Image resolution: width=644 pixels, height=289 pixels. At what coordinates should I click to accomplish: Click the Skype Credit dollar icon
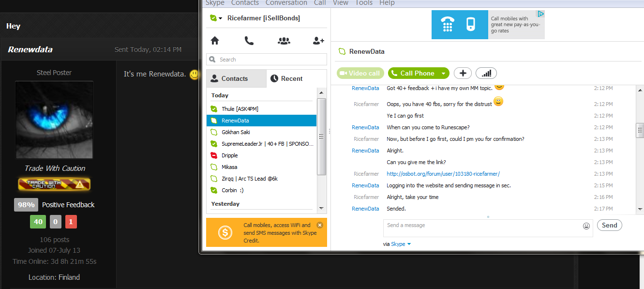click(x=225, y=233)
